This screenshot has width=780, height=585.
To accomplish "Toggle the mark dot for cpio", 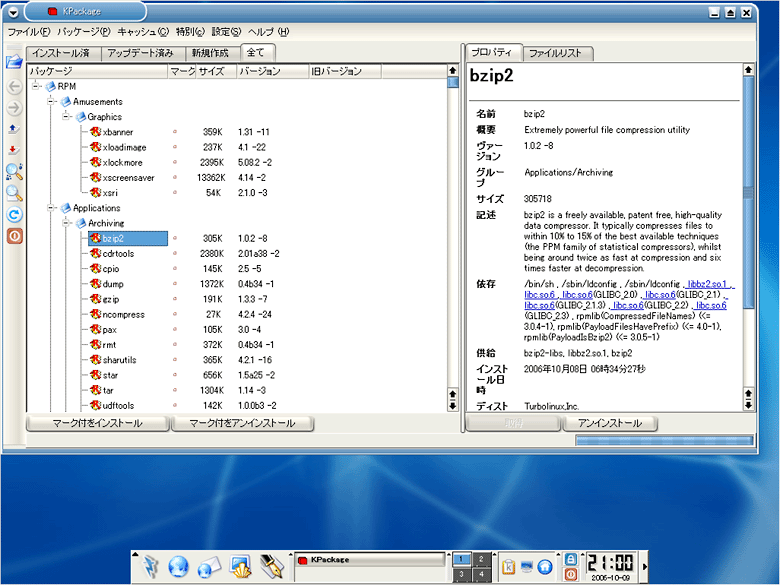I will click(175, 269).
